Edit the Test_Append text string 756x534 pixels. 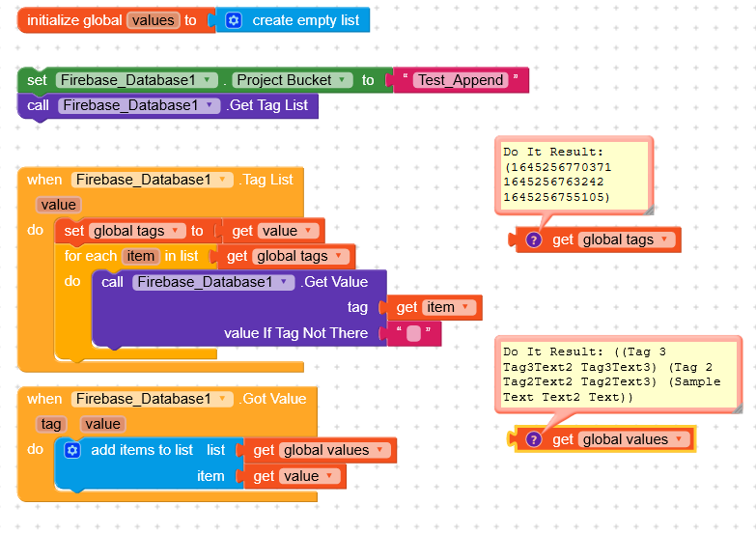[461, 80]
